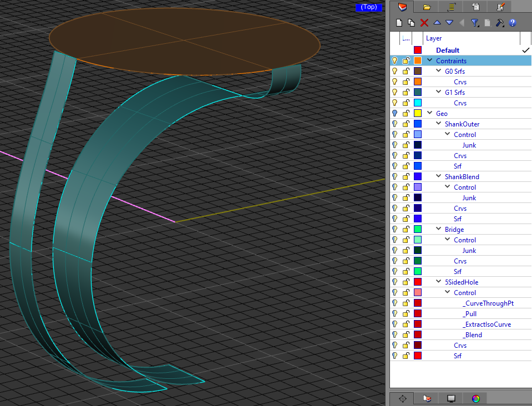Delete layer with the red X icon

pyautogui.click(x=424, y=23)
